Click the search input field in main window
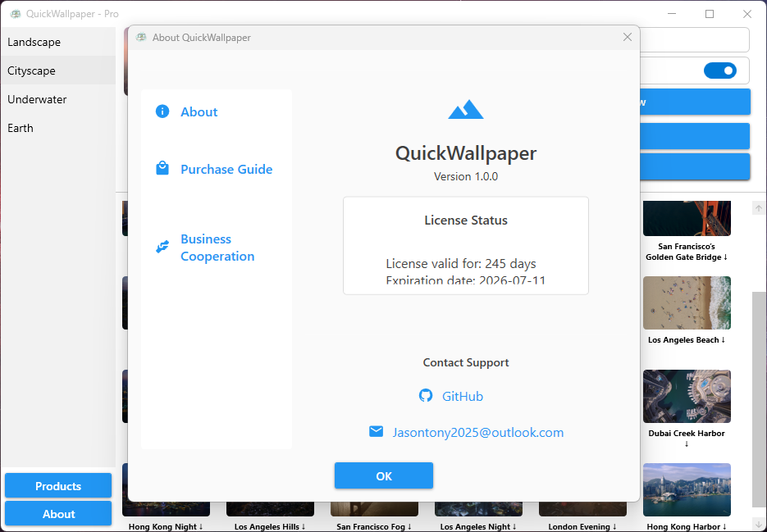Viewport: 767px width, 532px height. 694,39
